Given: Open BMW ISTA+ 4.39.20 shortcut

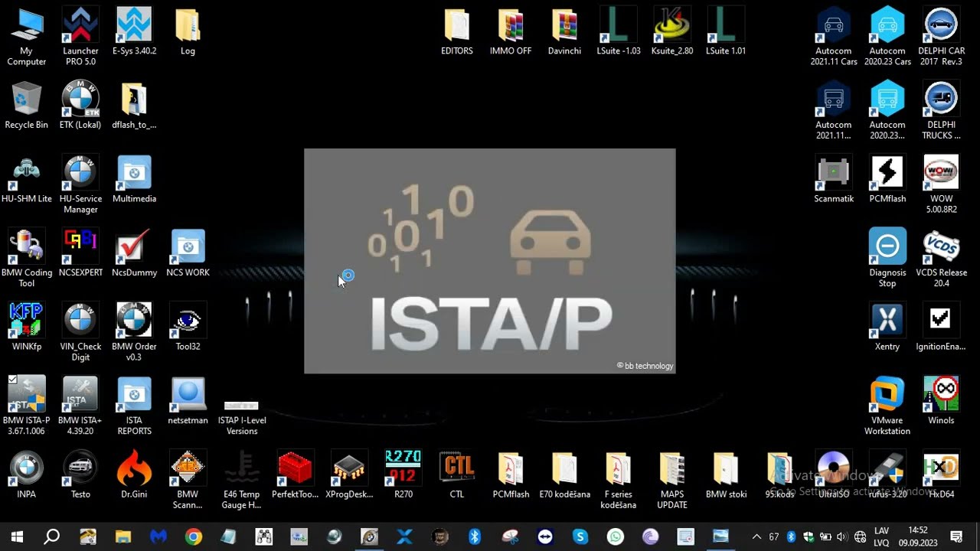Looking at the screenshot, I should (x=80, y=405).
